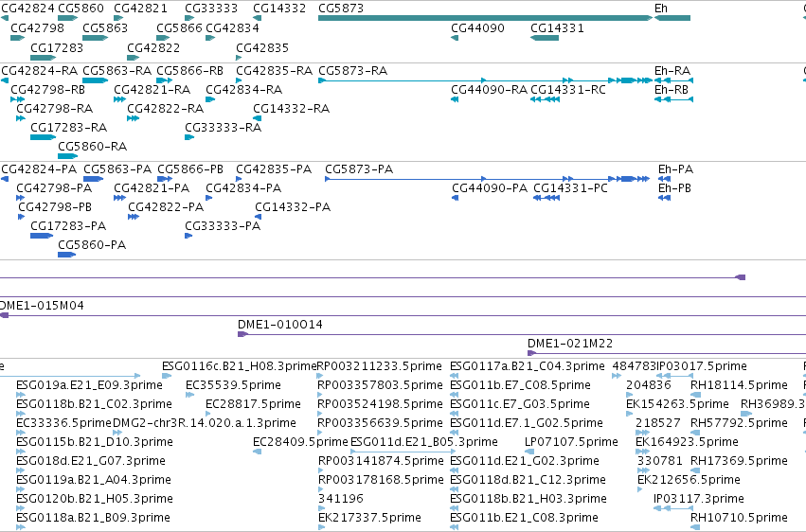Select the 341196 feature label
Screen dimensions: 806x532
pos(341,499)
